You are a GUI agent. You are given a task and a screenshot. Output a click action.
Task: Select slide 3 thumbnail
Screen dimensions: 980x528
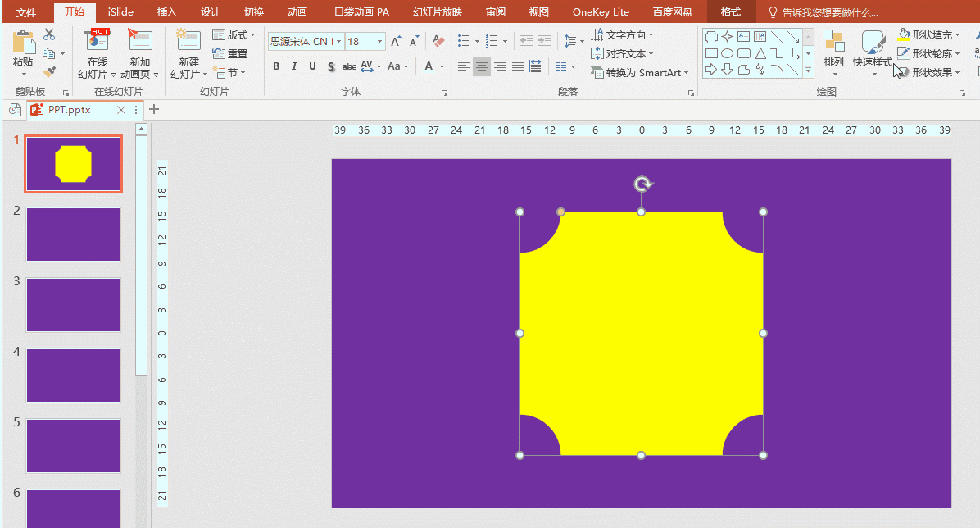coord(73,304)
